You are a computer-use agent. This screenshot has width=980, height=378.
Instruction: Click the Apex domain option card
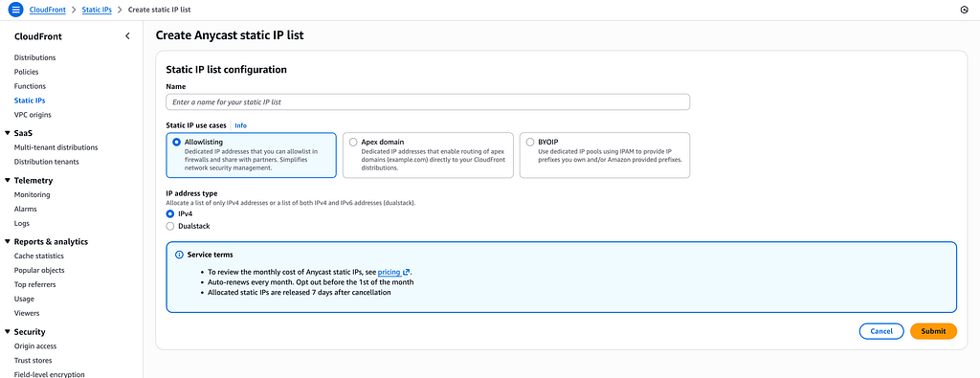(x=428, y=155)
